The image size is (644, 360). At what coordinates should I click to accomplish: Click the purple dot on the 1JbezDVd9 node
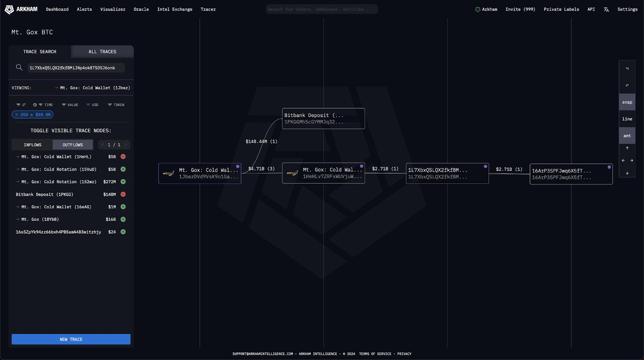click(x=238, y=166)
